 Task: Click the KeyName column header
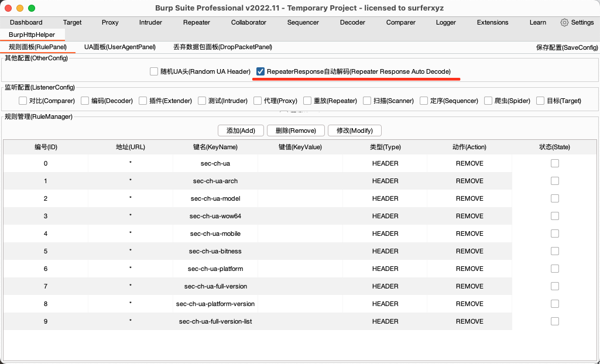coord(215,147)
